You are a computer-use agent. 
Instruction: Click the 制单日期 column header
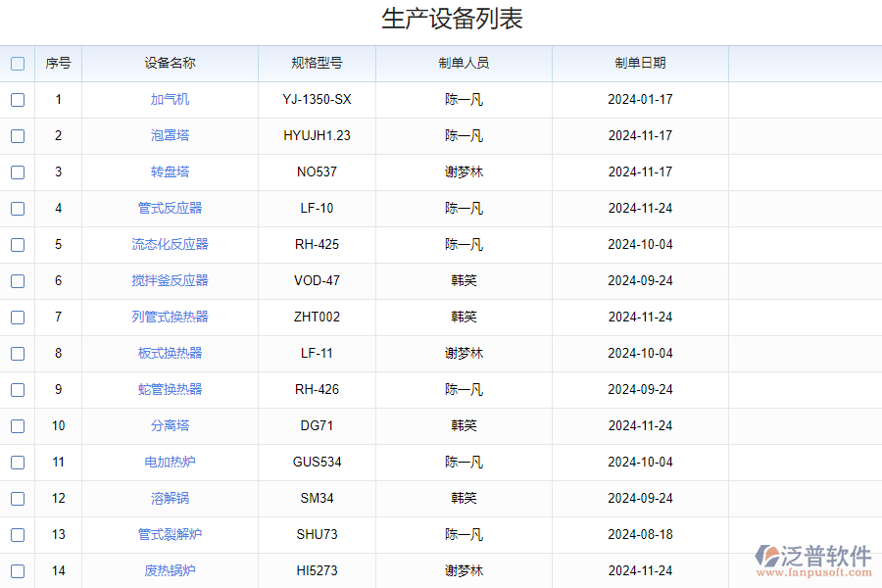tap(640, 64)
